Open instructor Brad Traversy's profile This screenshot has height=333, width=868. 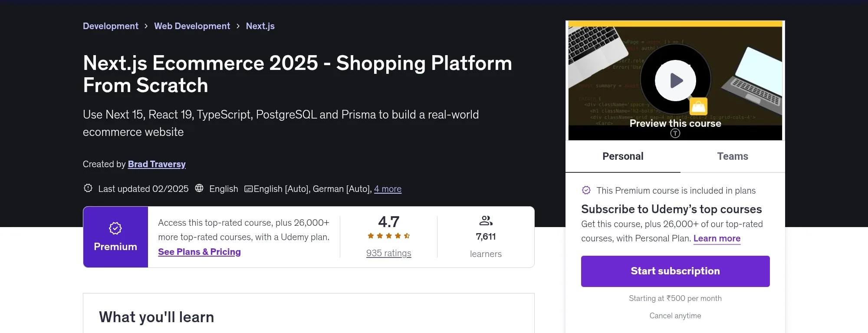coord(157,164)
